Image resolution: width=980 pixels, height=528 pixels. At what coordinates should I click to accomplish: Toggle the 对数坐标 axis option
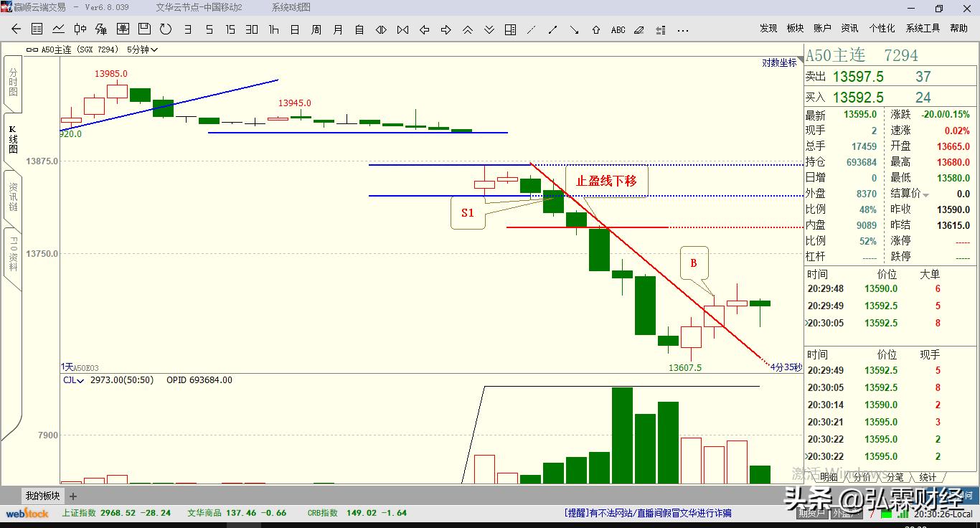pos(779,62)
